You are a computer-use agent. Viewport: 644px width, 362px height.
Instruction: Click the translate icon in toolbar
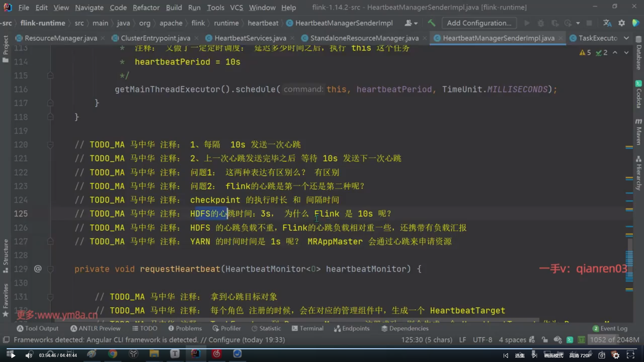pos(607,23)
